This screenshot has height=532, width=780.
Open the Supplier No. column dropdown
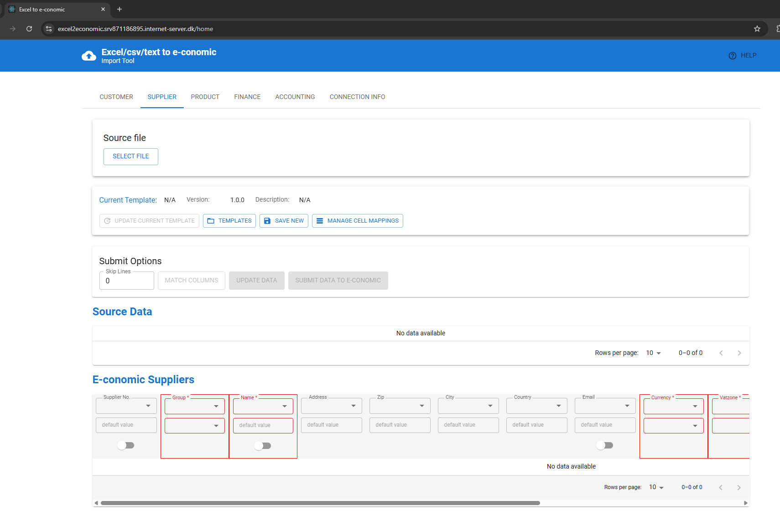pos(126,406)
